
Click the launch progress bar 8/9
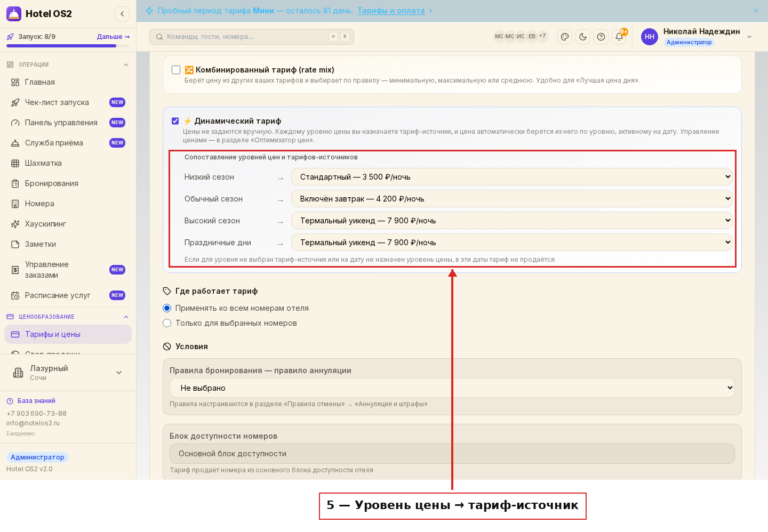tap(68, 46)
